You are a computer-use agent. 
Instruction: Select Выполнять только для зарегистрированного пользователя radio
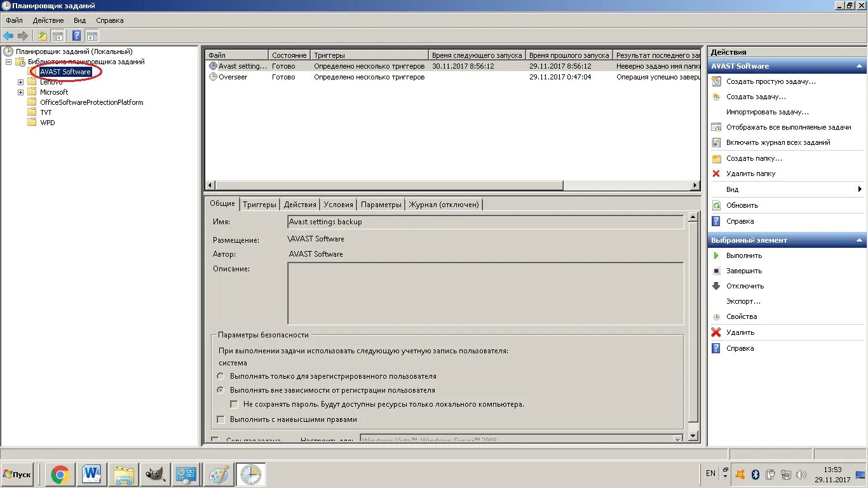[x=220, y=376]
